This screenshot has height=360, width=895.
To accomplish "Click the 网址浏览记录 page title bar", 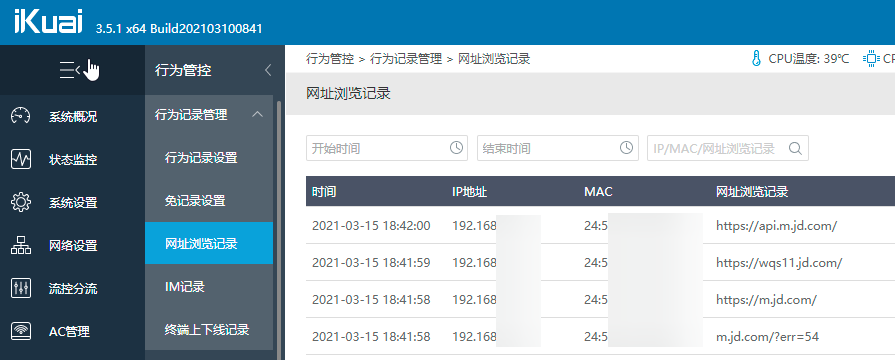I will click(590, 94).
